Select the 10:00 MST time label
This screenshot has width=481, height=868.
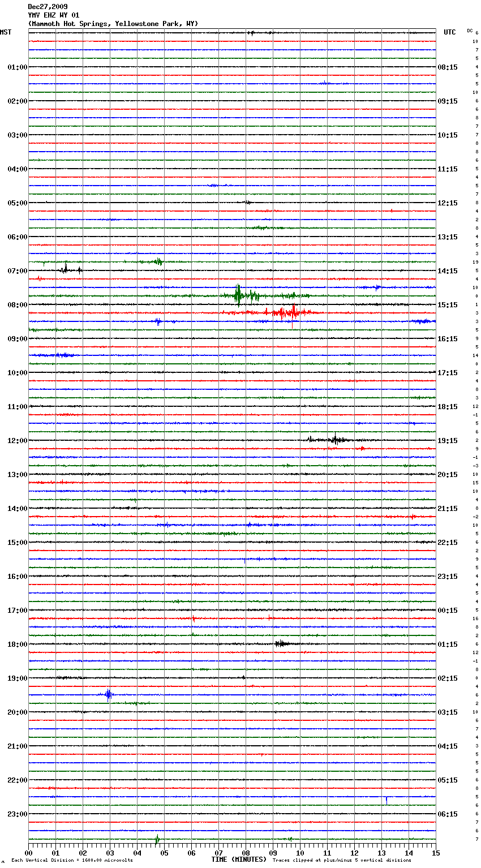point(17,373)
